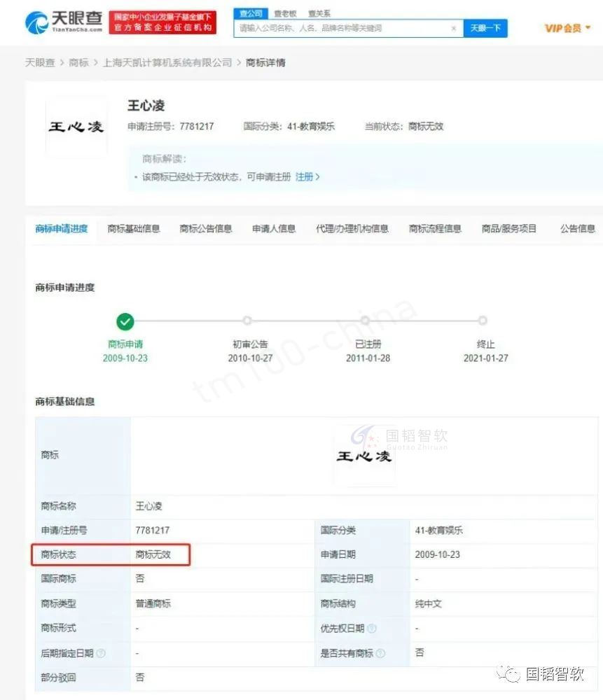
Task: Click the 商标申请进度 section heading
Action: click(64, 288)
